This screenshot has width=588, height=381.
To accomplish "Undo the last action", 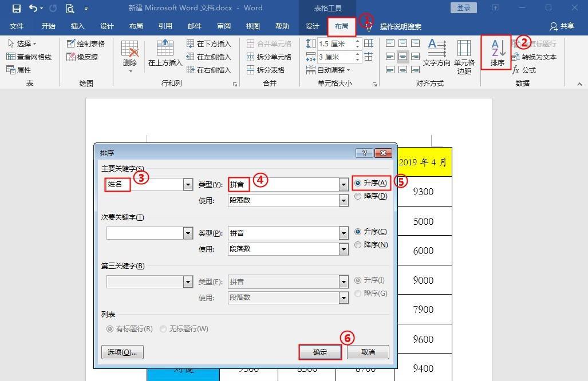I will tap(33, 8).
